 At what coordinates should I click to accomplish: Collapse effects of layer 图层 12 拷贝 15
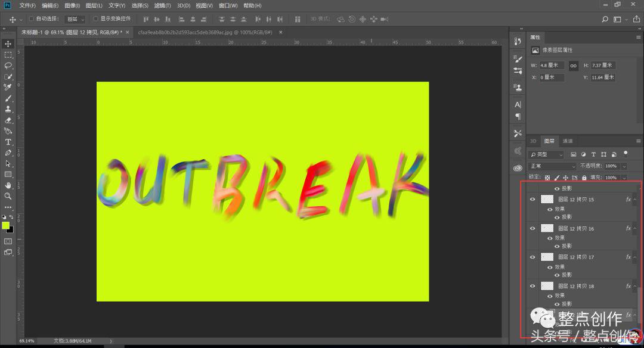point(635,200)
